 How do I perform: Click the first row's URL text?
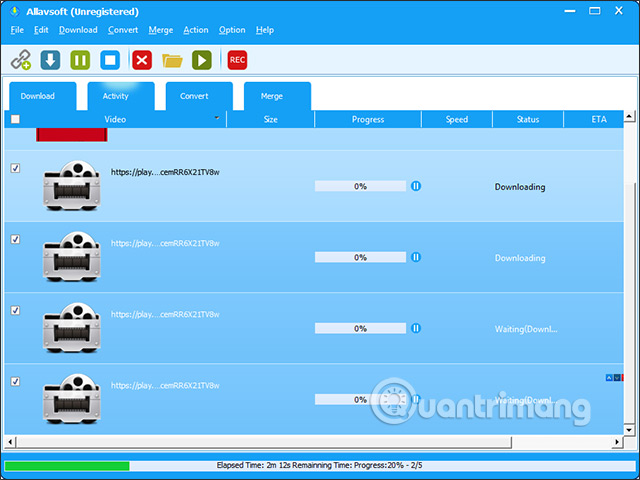(x=165, y=172)
